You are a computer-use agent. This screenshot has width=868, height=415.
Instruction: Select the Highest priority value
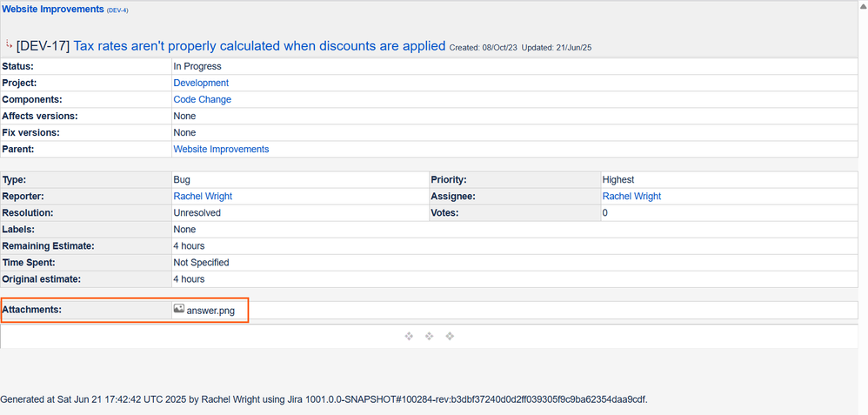[618, 179]
